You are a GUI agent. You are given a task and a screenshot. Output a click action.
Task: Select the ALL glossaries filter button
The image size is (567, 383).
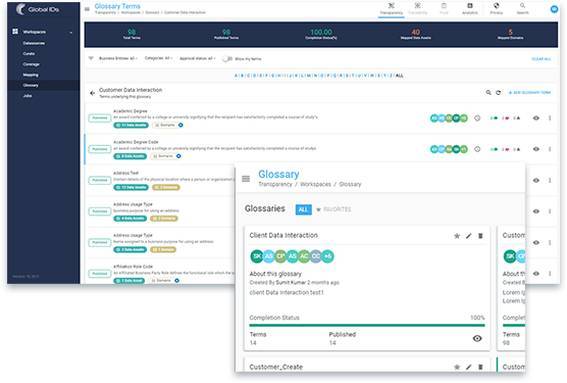pos(303,209)
